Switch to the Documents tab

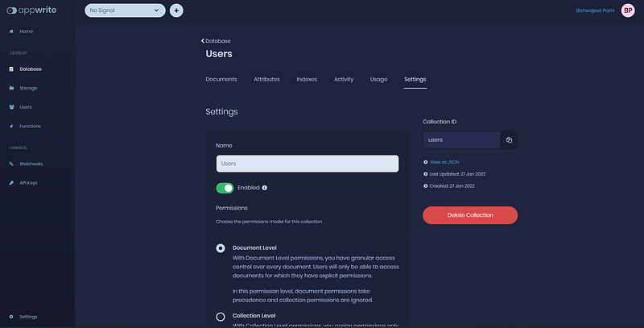click(x=221, y=79)
